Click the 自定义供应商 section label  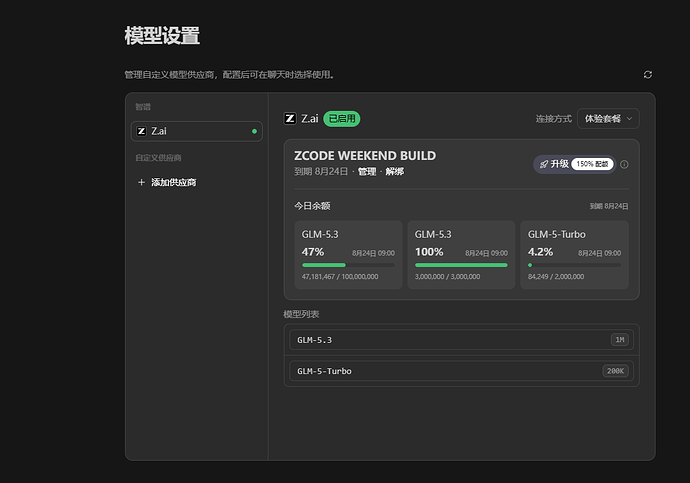(158, 157)
